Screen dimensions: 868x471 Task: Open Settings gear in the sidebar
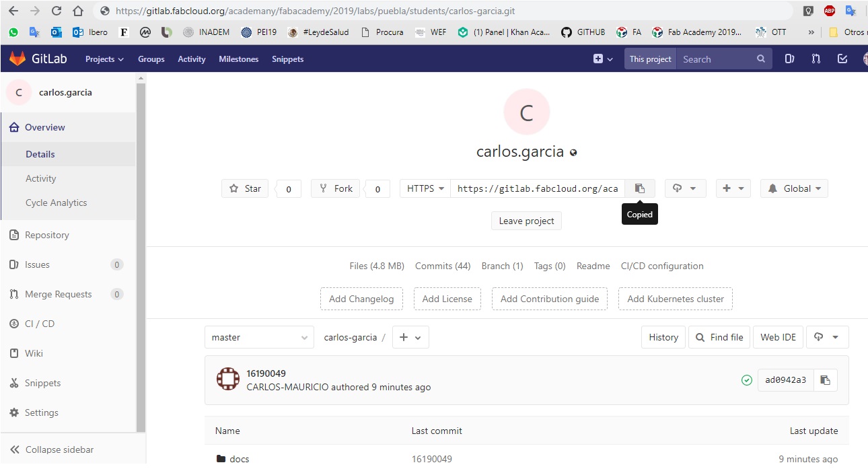[68, 412]
